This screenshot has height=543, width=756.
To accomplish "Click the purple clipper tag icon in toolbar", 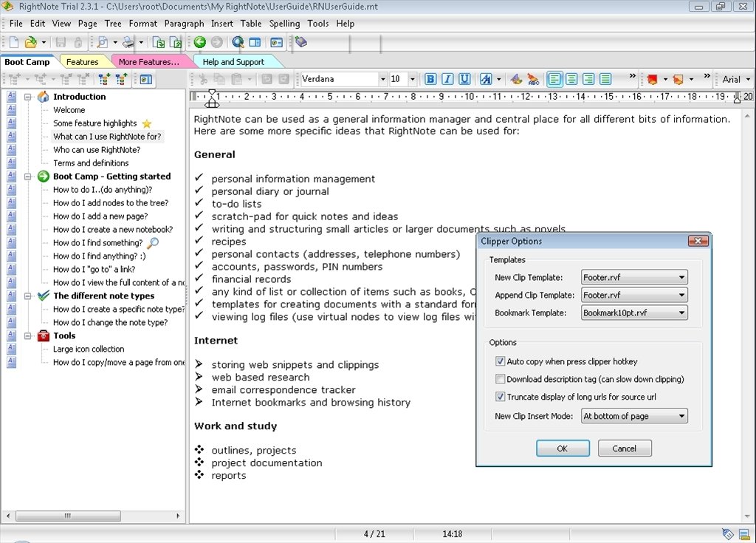I will [x=301, y=42].
